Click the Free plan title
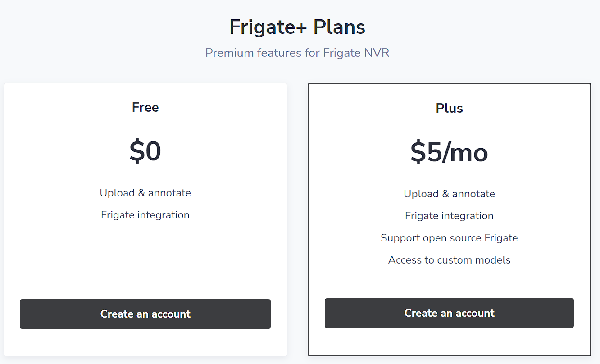 pos(145,107)
